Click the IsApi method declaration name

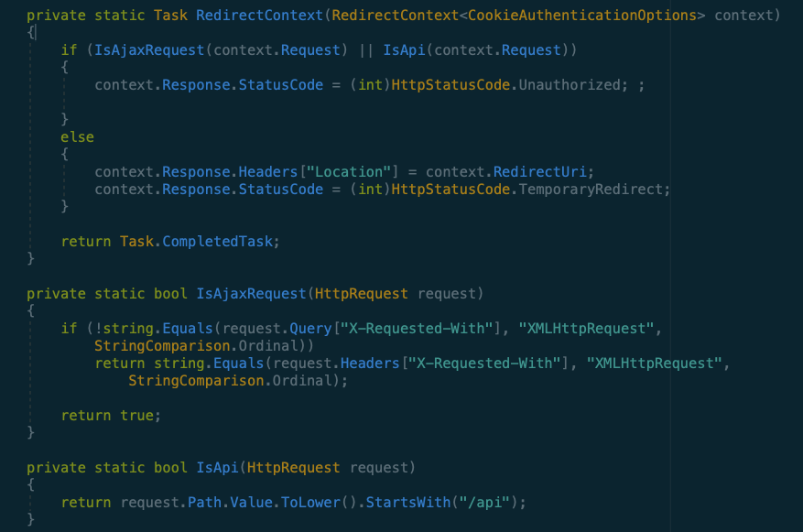tap(217, 468)
